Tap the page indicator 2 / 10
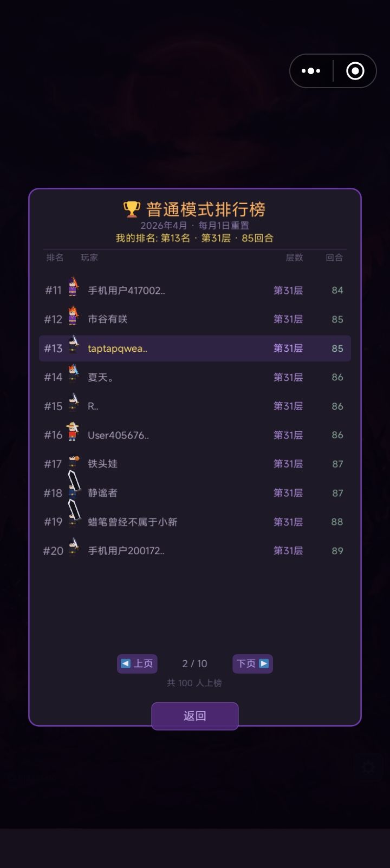The width and height of the screenshot is (390, 868). (194, 663)
